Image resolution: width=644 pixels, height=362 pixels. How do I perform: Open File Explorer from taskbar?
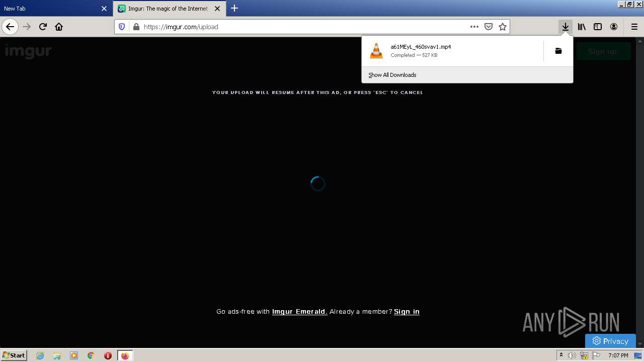tap(57, 355)
